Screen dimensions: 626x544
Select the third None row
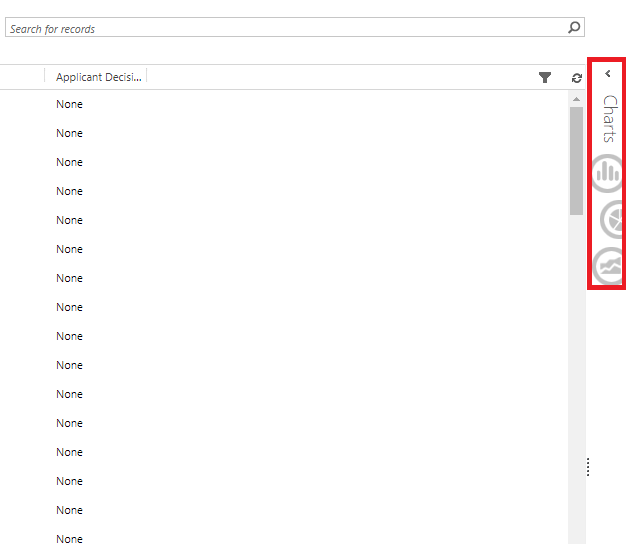tap(70, 162)
